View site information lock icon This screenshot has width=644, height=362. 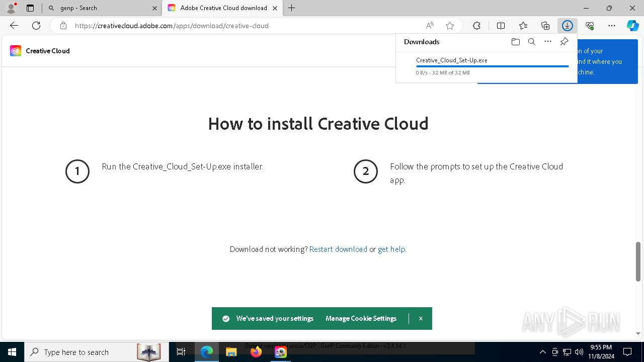tap(63, 26)
